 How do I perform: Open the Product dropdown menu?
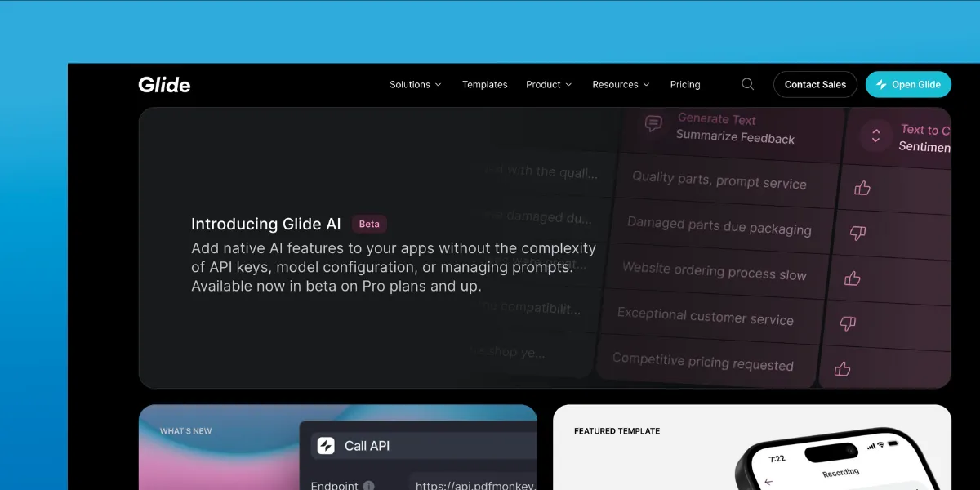click(x=549, y=84)
